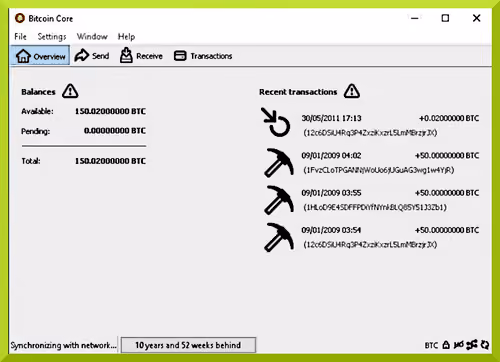Maximize the Bitcoin Core window
500x362 pixels.
click(445, 18)
